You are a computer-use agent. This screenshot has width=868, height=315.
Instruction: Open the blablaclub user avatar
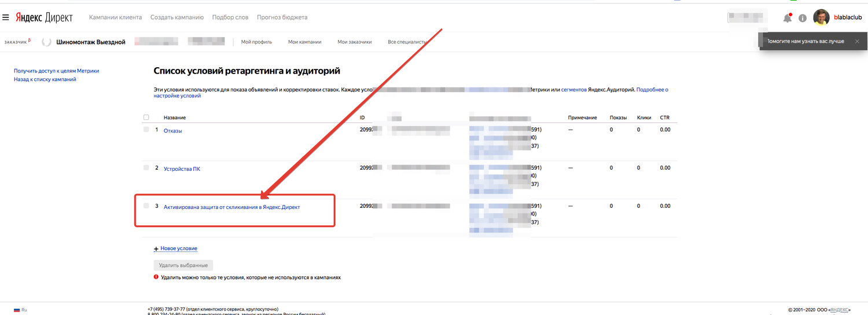coord(821,17)
